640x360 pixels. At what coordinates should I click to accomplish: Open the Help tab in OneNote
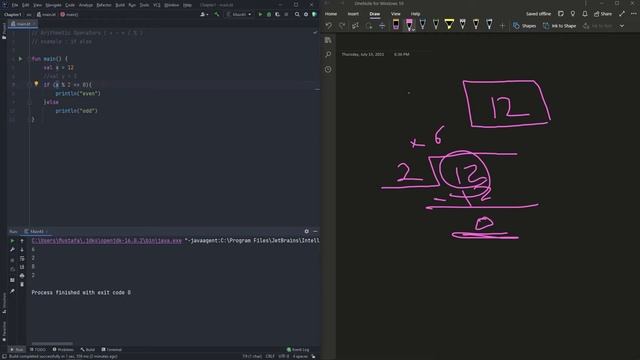416,14
